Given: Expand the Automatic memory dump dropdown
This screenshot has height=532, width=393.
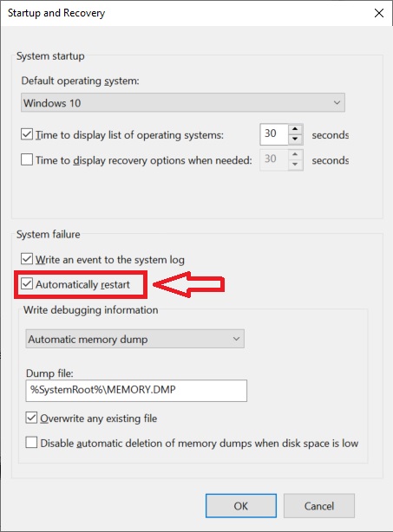Looking at the screenshot, I should tap(134, 339).
